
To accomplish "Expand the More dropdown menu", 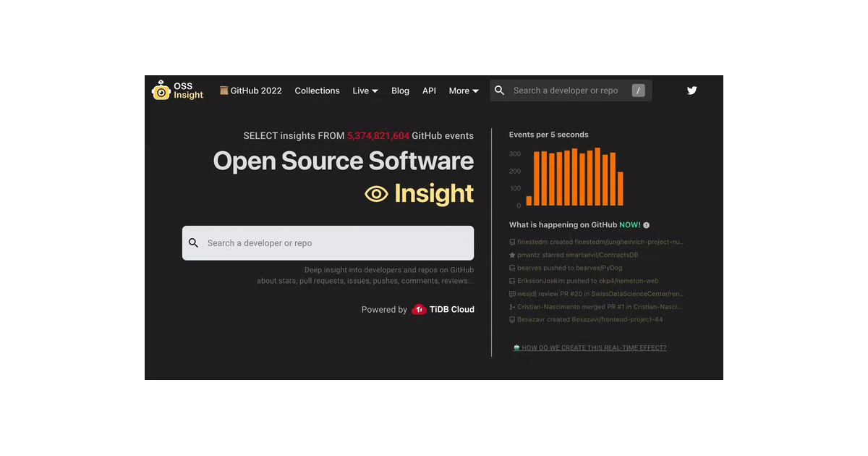I will [x=464, y=90].
